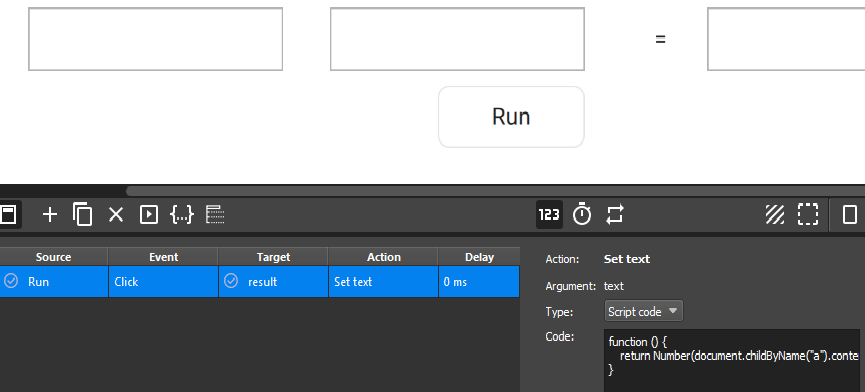Click the Target column header
This screenshot has height=392, width=865.
(x=273, y=257)
